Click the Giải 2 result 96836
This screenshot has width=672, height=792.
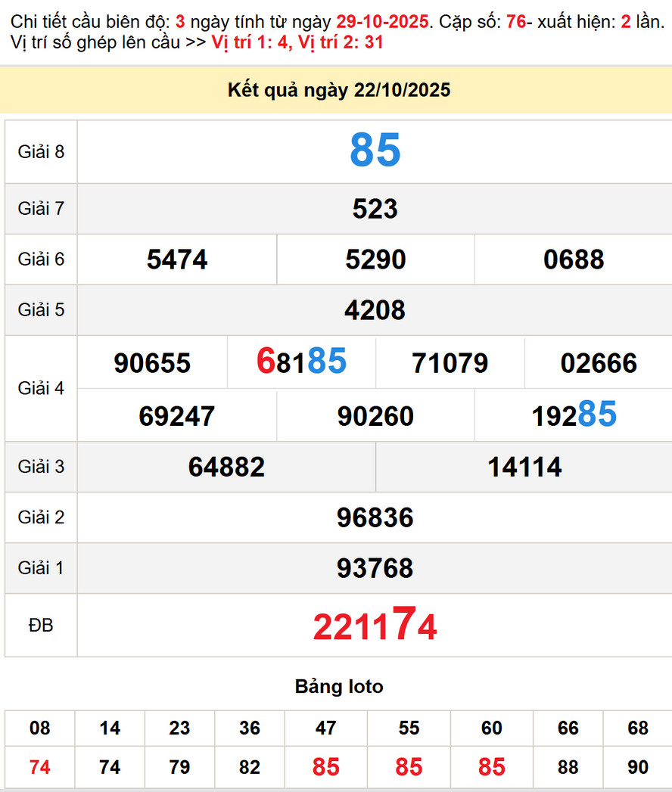coord(375,517)
